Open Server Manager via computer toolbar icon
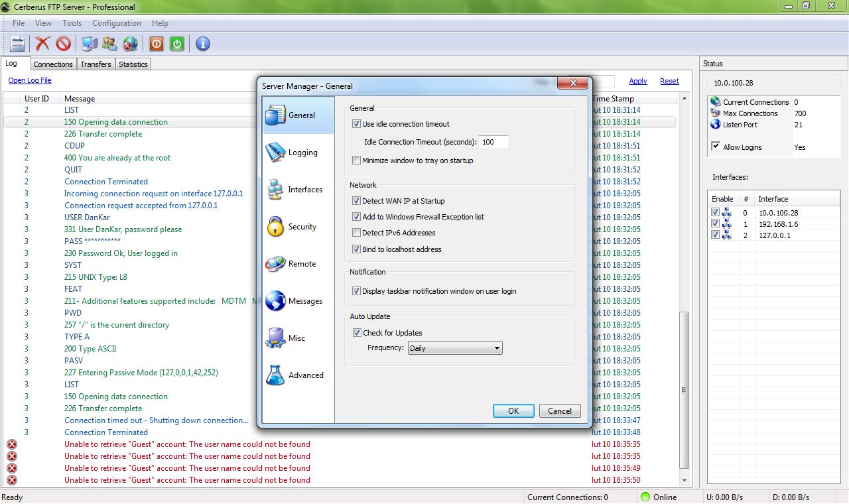The height and width of the screenshot is (504, 849). [x=89, y=44]
